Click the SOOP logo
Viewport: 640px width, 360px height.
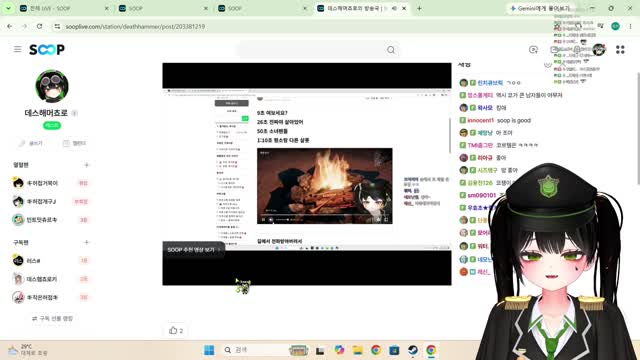point(47,49)
